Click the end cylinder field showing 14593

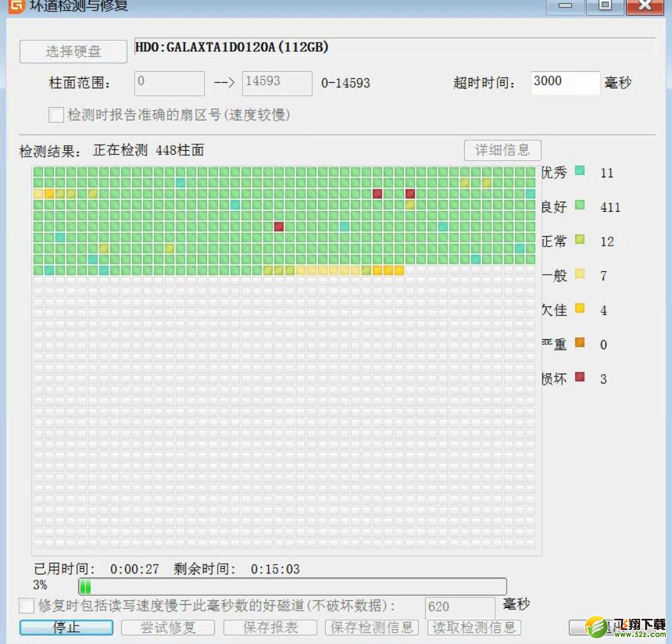click(277, 83)
